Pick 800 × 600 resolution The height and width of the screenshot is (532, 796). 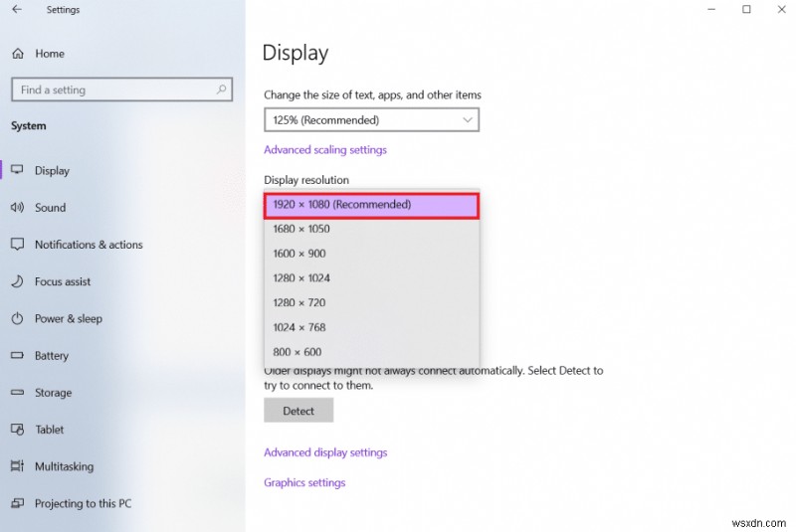pyautogui.click(x=371, y=351)
